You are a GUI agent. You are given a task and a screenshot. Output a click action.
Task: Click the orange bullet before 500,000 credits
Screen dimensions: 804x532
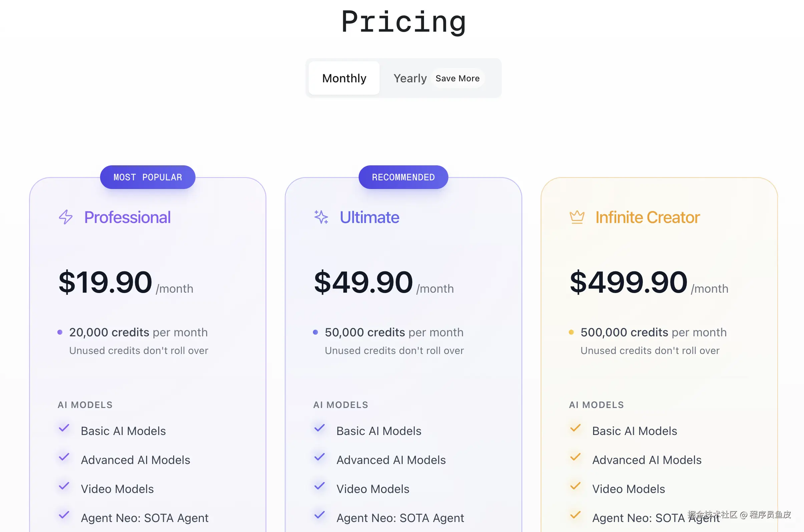(571, 332)
